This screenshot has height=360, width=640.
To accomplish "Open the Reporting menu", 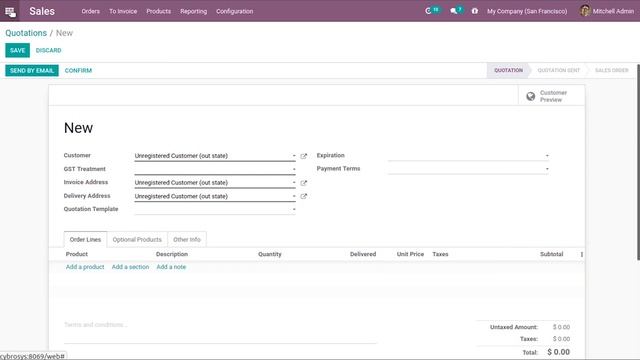I will tap(193, 11).
